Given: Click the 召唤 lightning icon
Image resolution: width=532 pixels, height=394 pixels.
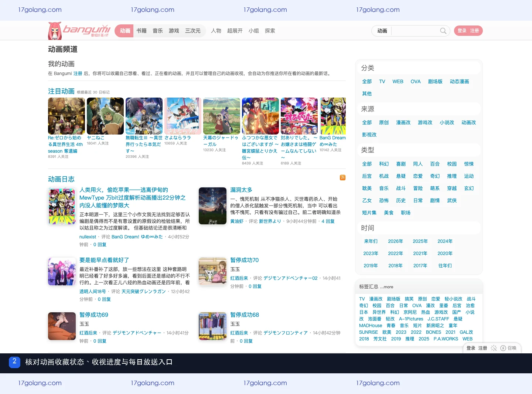Looking at the screenshot, I should 503,348.
